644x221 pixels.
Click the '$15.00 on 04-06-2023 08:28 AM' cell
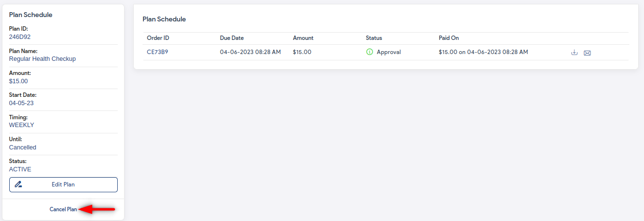(x=483, y=52)
